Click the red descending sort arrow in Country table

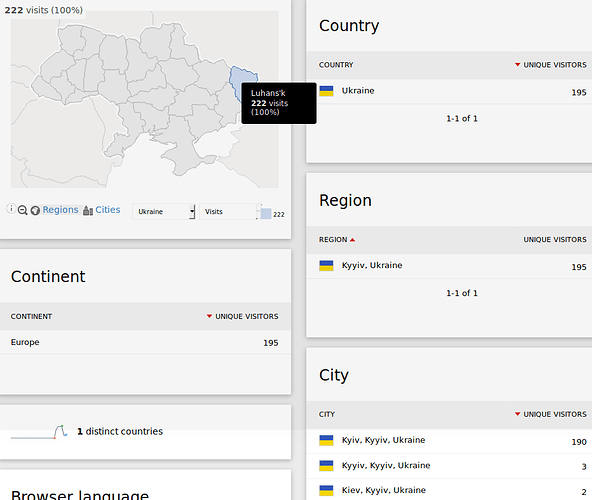(x=518, y=65)
